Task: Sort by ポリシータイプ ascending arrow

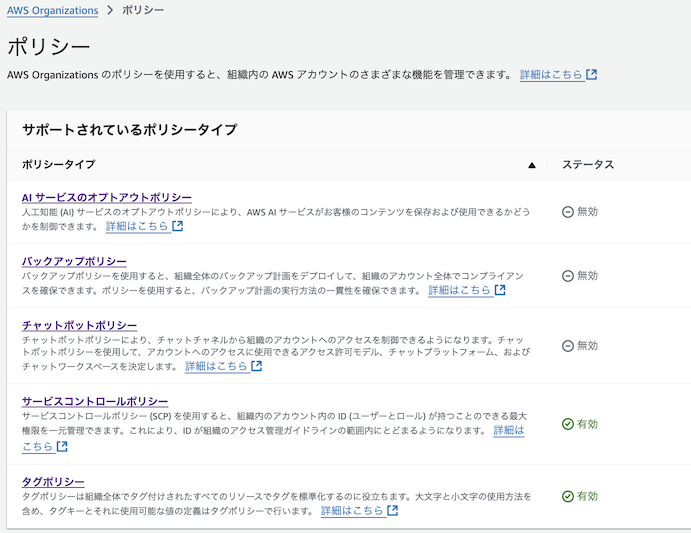Action: coord(532,165)
